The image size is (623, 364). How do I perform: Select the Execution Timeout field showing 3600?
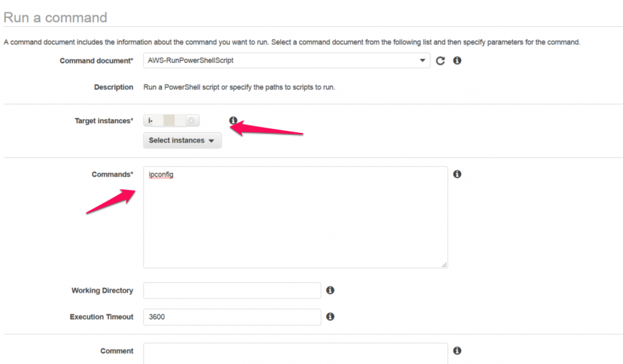click(232, 317)
